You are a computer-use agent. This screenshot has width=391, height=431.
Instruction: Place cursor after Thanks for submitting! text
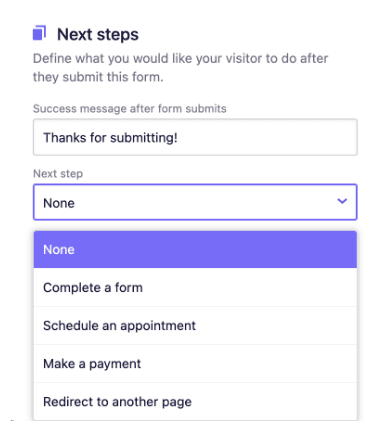[179, 137]
